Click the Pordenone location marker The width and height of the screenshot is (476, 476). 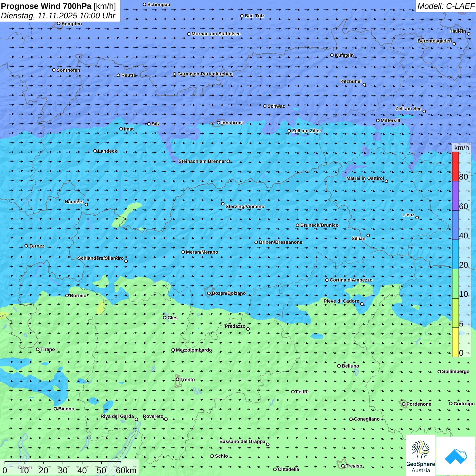click(x=404, y=404)
